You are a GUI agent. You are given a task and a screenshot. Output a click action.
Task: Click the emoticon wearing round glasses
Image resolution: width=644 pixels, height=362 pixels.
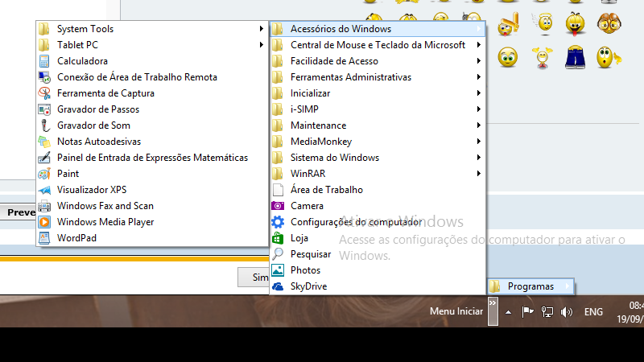[609, 23]
